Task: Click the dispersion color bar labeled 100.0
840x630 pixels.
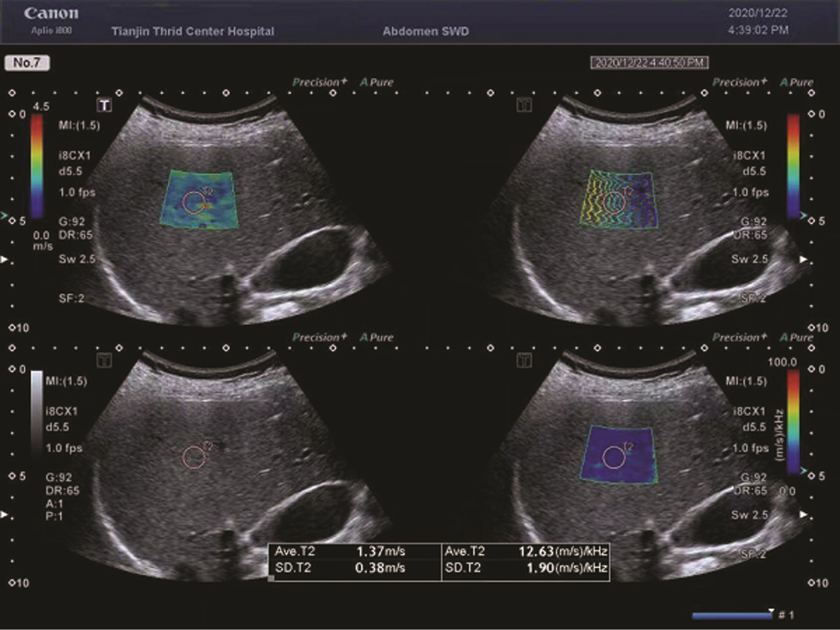Action: (x=793, y=421)
